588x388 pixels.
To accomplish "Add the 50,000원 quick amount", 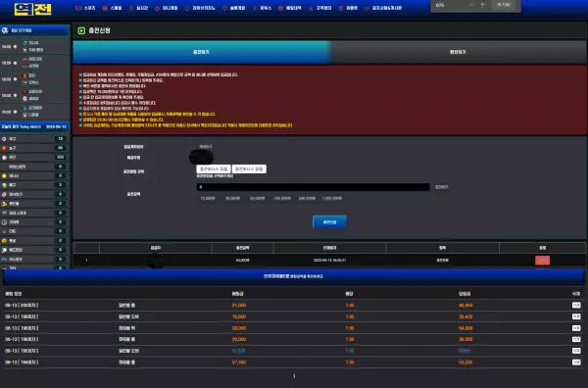I will click(x=257, y=198).
